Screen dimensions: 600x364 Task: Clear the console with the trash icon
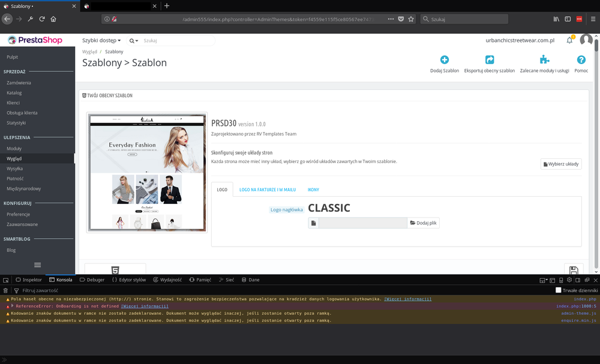(5, 290)
